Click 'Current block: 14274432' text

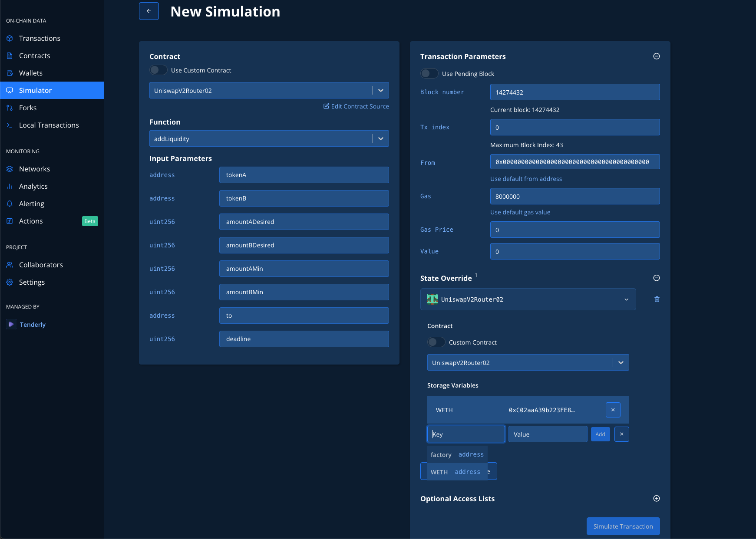click(x=525, y=110)
